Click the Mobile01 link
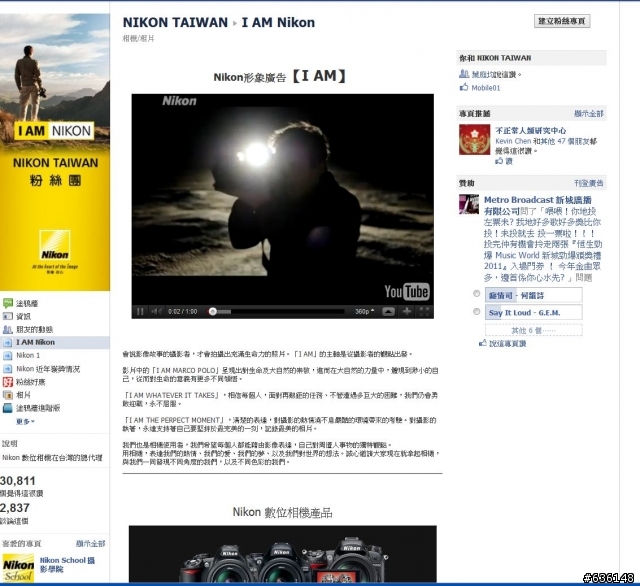This screenshot has width=640, height=586. point(485,88)
